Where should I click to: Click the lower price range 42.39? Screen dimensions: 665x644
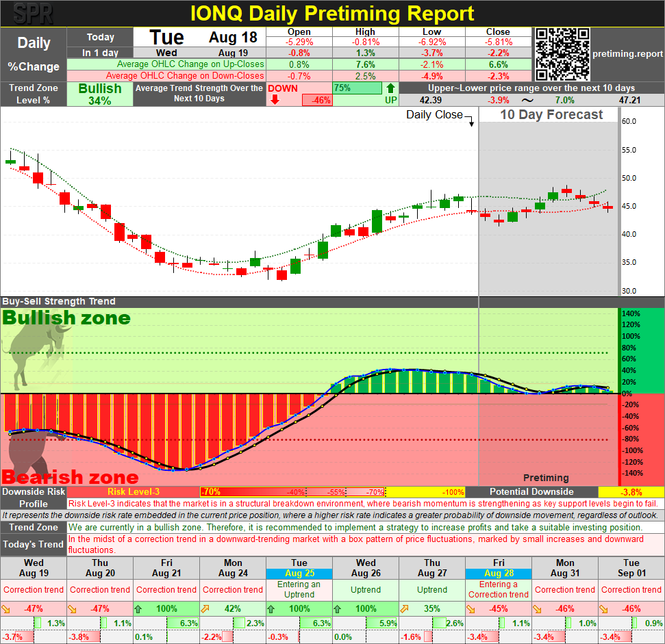point(431,101)
